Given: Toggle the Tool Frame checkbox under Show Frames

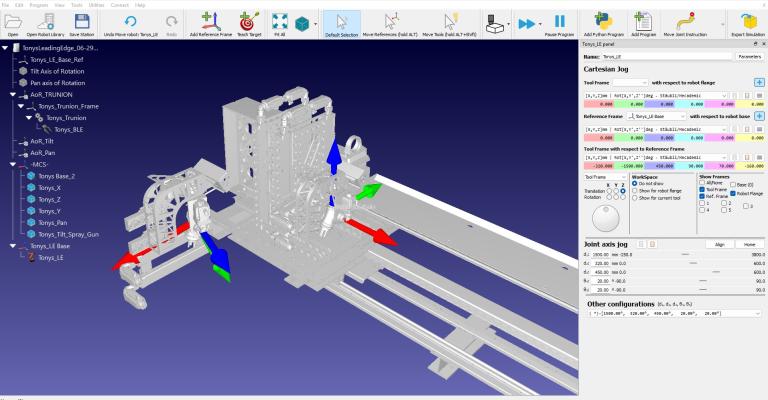Looking at the screenshot, I should pyautogui.click(x=702, y=189).
